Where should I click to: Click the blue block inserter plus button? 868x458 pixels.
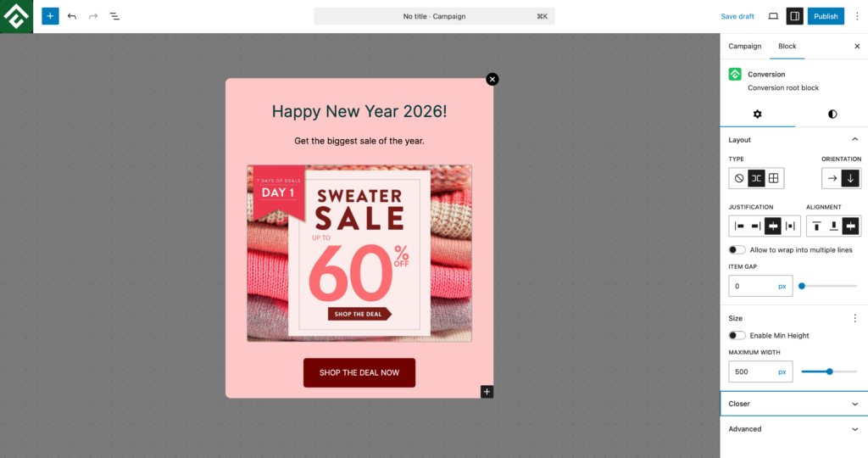tap(50, 16)
